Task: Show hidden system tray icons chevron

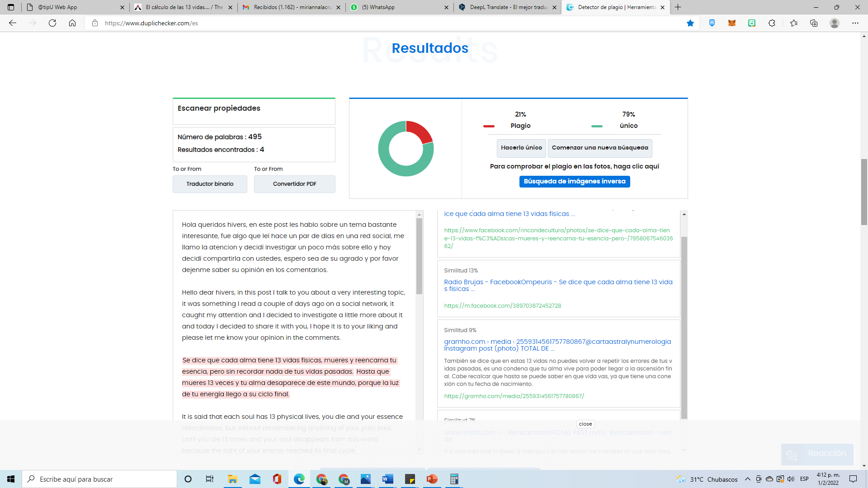Action: coord(748,479)
